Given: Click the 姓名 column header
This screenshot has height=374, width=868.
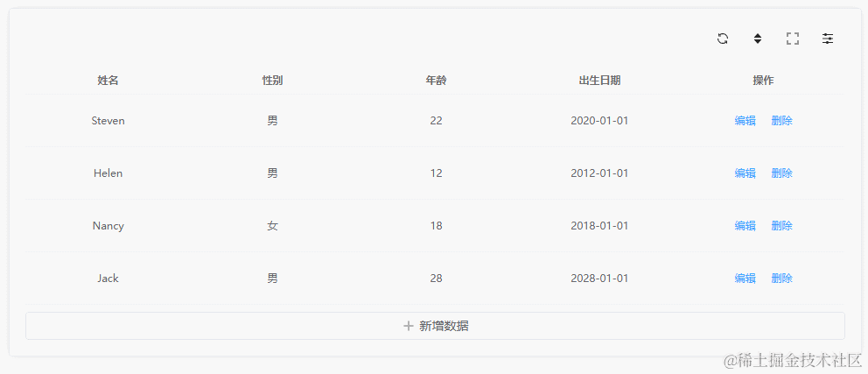Looking at the screenshot, I should (x=108, y=81).
